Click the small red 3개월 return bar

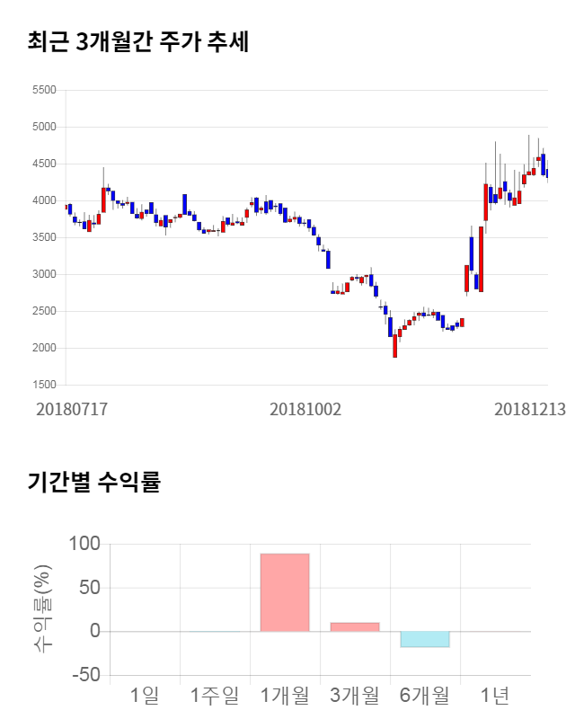[355, 626]
